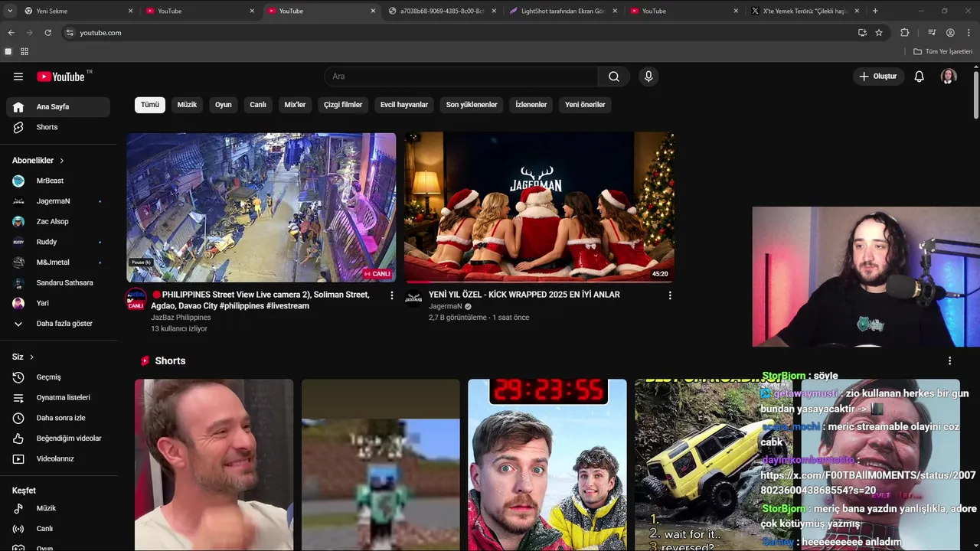
Task: Select the Mix'ler filter chip
Action: pos(295,105)
